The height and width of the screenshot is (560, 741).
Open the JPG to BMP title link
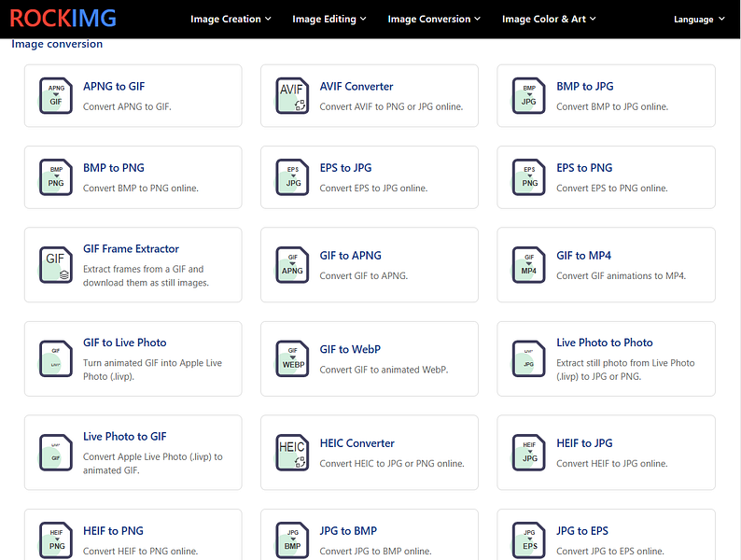coord(348,531)
